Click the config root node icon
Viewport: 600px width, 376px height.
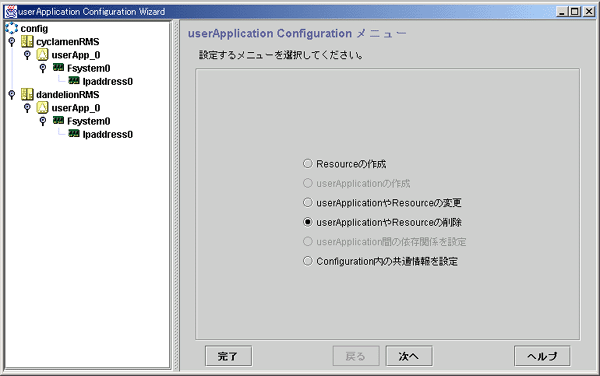pyautogui.click(x=11, y=28)
